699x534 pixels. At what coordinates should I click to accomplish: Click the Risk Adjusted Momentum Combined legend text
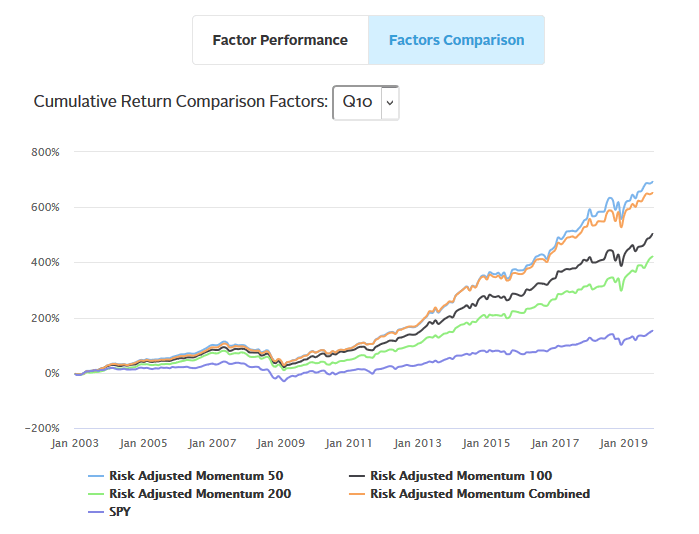tap(480, 493)
